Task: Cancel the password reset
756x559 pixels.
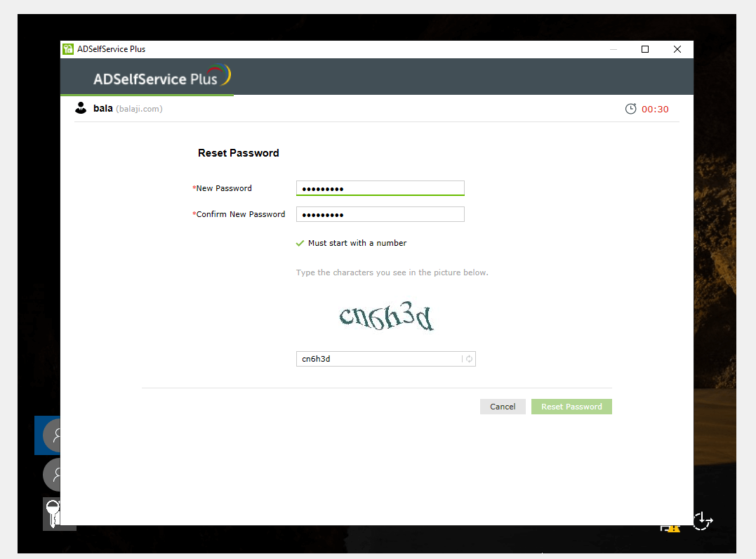Action: tap(503, 407)
